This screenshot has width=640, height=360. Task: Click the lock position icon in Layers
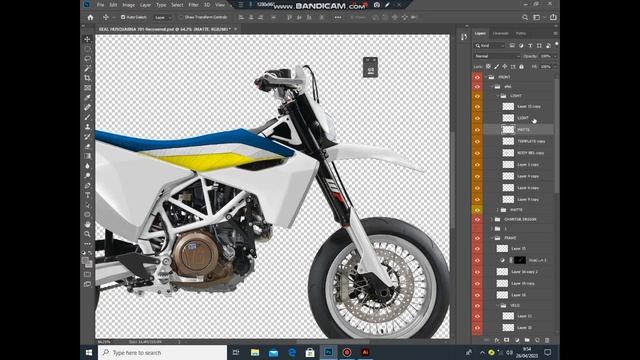coord(505,67)
